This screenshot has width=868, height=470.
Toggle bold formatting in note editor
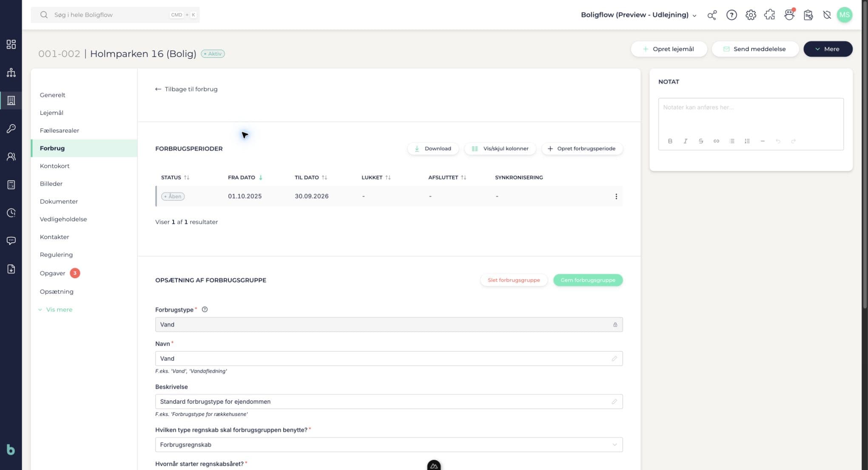point(670,141)
